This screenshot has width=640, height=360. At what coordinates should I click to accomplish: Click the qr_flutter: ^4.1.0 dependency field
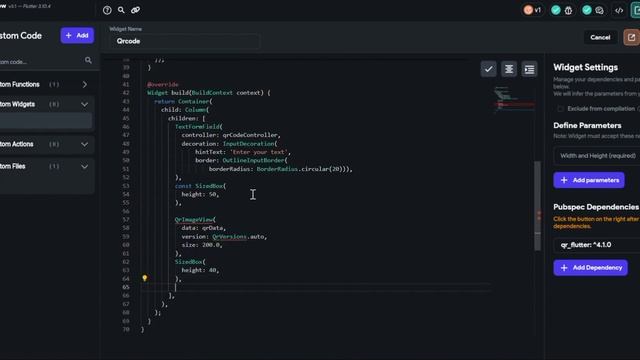point(597,245)
